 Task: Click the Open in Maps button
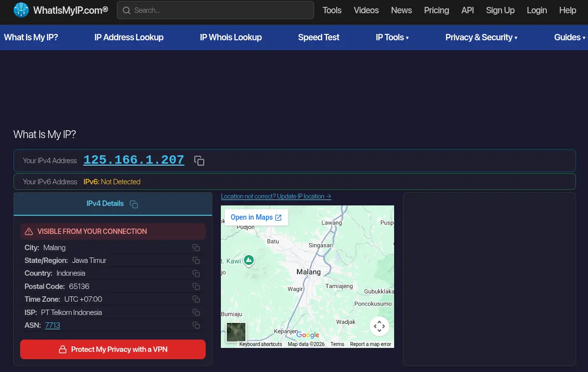coord(256,217)
